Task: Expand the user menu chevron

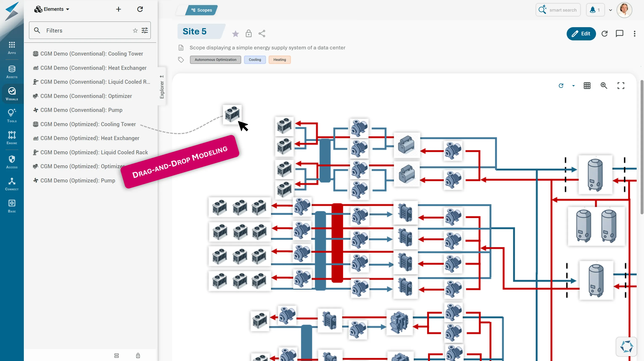Action: click(x=611, y=10)
